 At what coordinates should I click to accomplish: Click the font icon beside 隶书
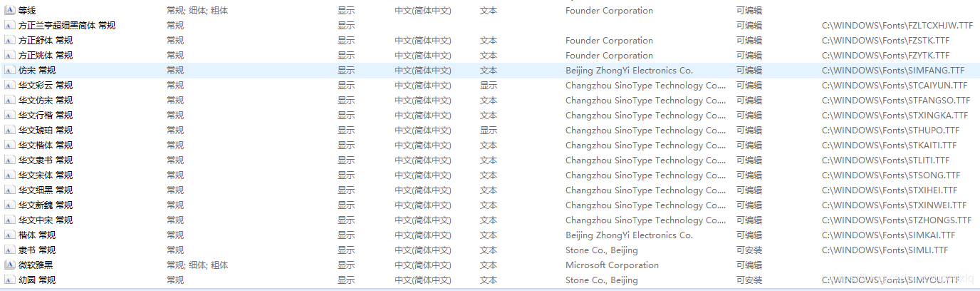[9, 250]
